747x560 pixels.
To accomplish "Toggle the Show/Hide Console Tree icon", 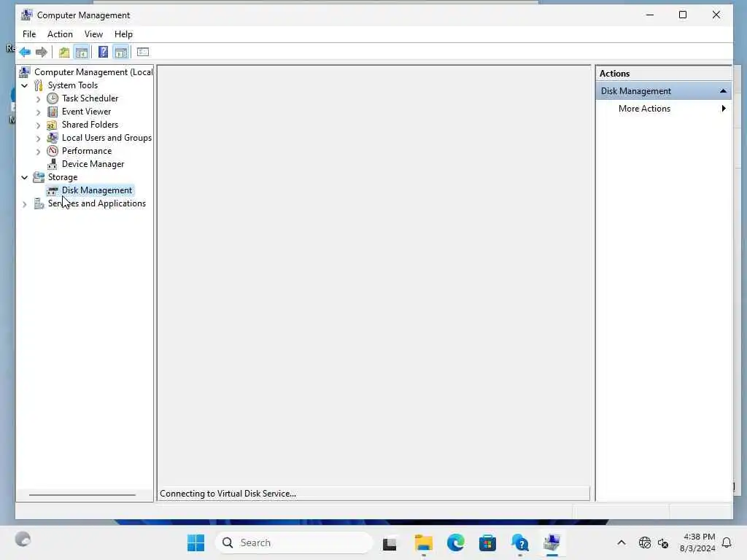I will coord(82,52).
